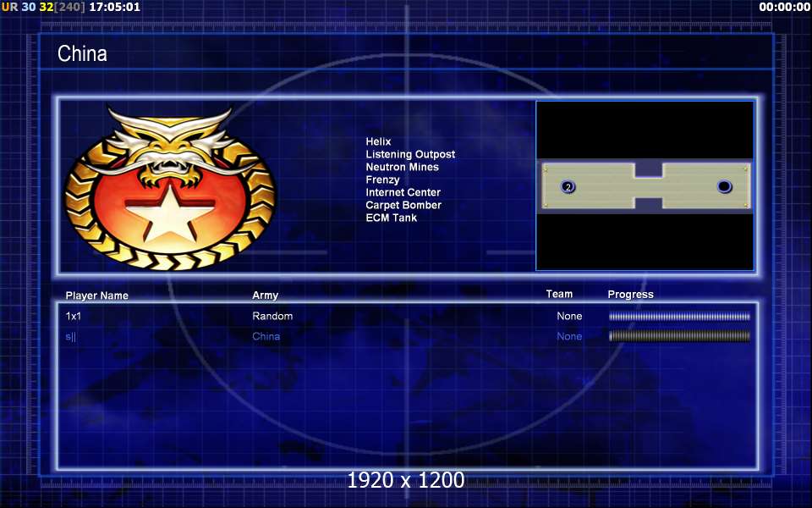Image resolution: width=812 pixels, height=508 pixels.
Task: Click the None team value for s||
Action: [569, 336]
